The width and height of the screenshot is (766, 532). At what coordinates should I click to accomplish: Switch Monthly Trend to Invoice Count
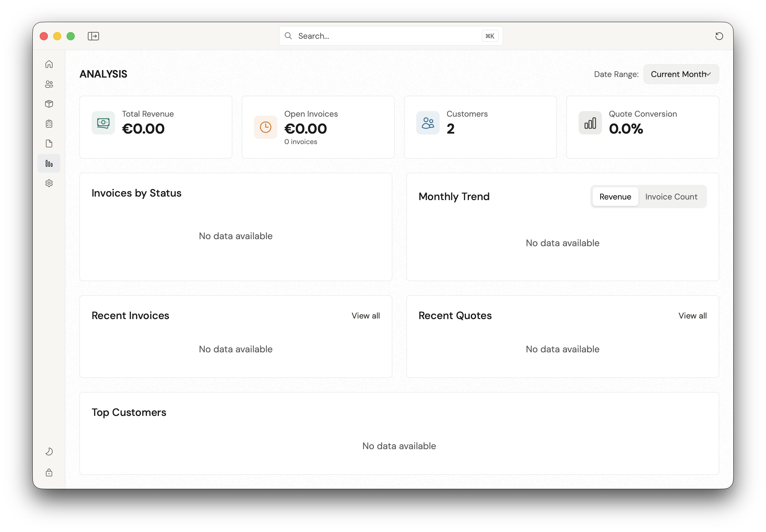[x=671, y=197]
